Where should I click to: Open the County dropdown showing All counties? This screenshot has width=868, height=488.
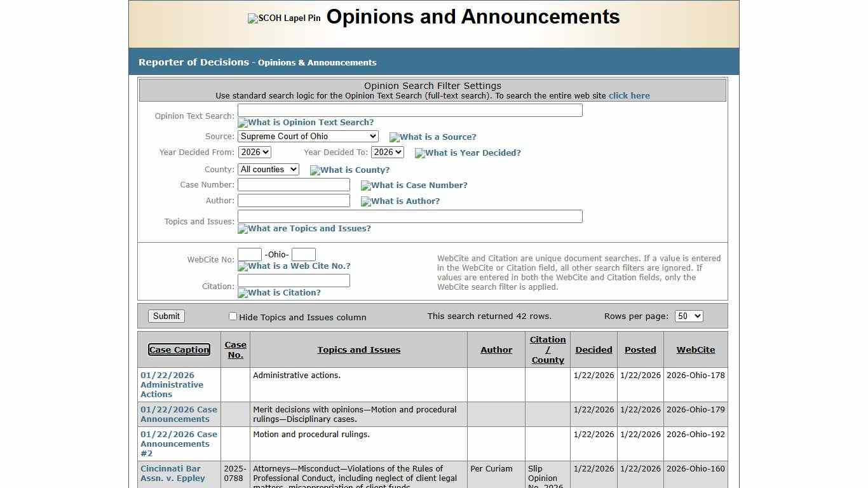tap(268, 169)
